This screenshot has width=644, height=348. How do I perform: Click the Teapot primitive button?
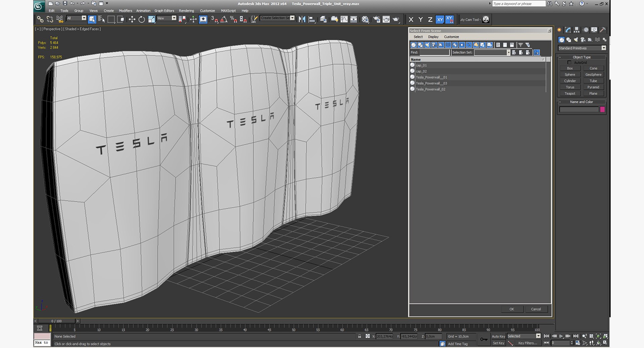coord(570,94)
